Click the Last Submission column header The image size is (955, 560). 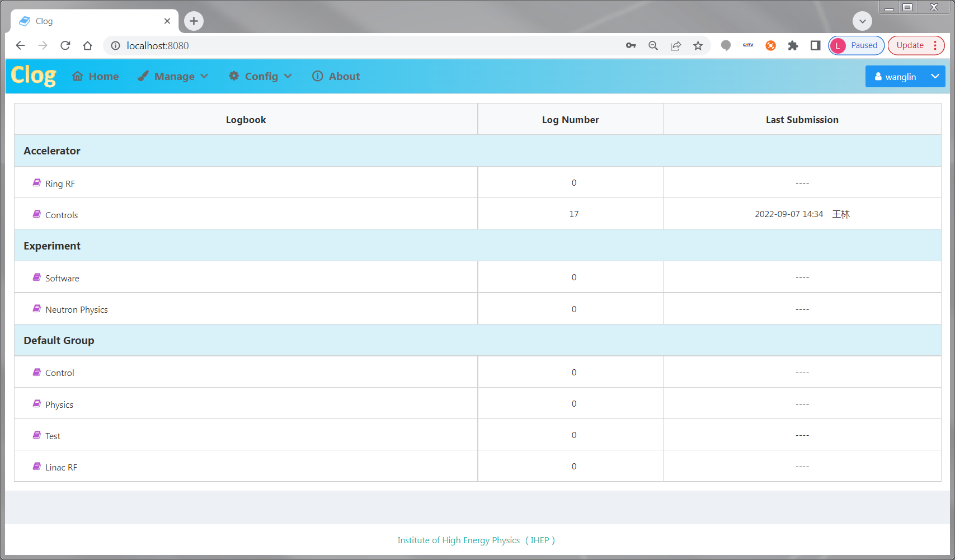tap(802, 120)
